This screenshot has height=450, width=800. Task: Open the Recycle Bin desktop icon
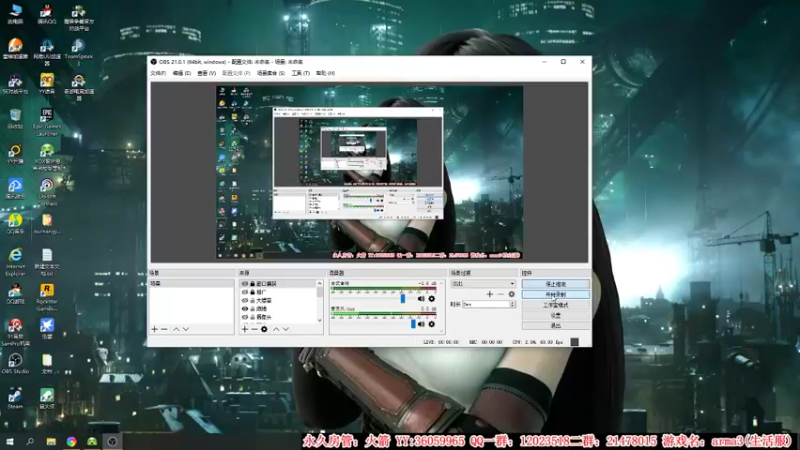tap(15, 118)
